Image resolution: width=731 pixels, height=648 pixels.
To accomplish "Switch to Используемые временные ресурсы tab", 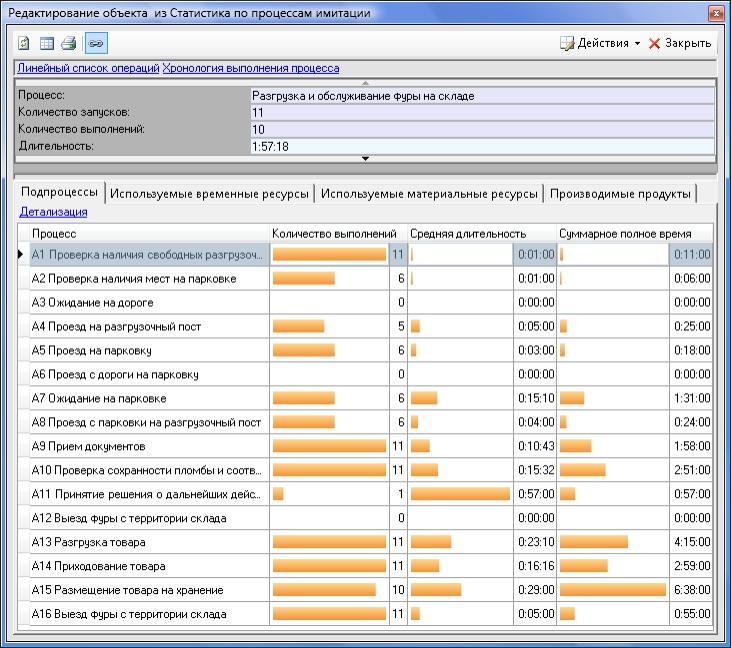I will click(211, 192).
